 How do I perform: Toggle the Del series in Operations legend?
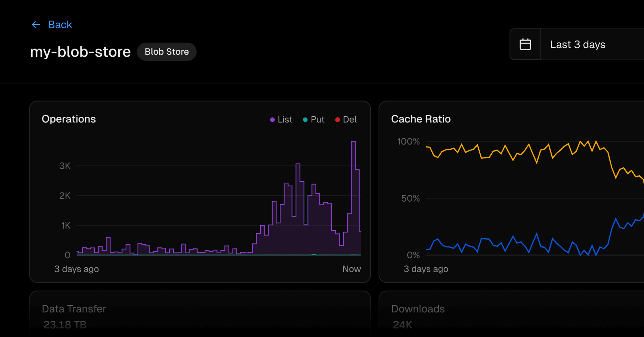tap(350, 120)
